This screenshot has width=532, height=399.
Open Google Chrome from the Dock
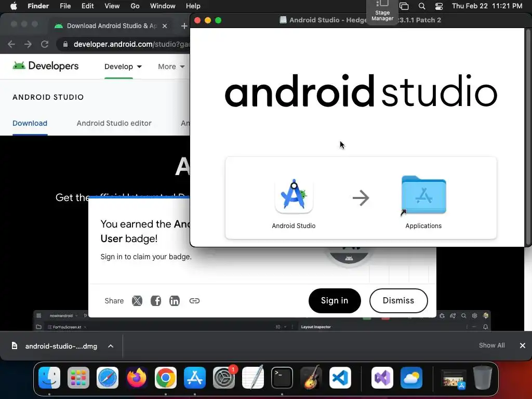[166, 378]
